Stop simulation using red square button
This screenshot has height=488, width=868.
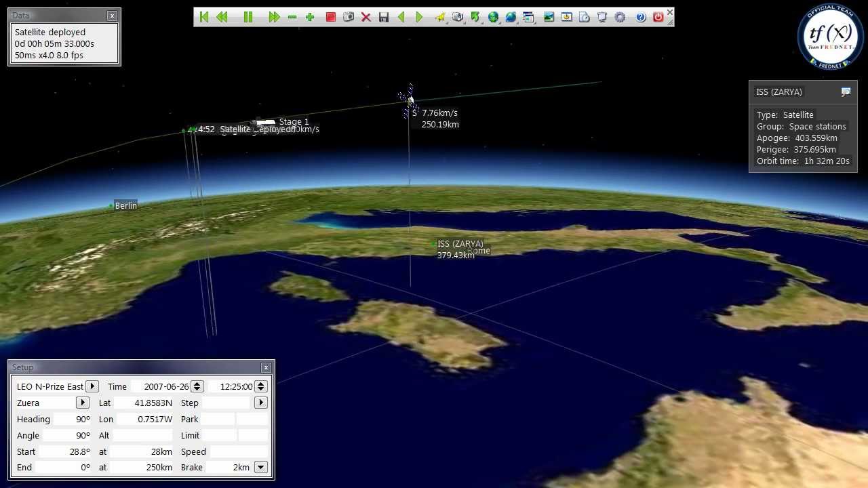point(331,17)
